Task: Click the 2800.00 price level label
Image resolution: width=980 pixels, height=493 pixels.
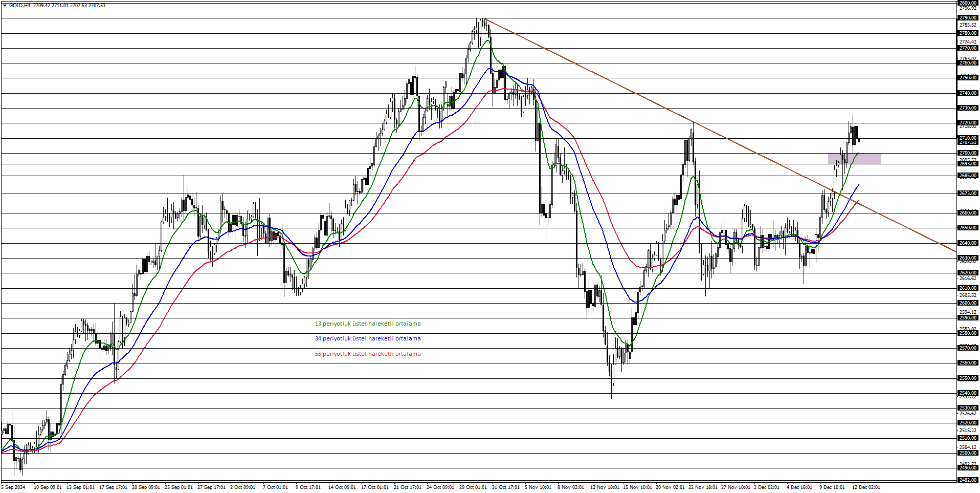Action: (x=968, y=3)
